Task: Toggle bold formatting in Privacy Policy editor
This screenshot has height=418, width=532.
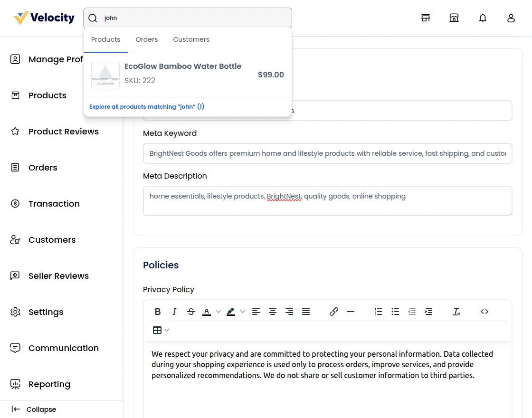Action: [x=158, y=312]
